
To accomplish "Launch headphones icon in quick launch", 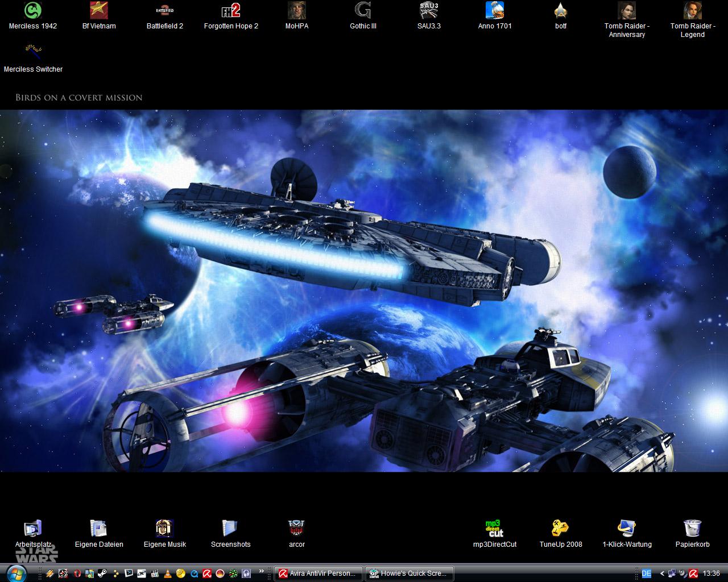I will tap(246, 573).
